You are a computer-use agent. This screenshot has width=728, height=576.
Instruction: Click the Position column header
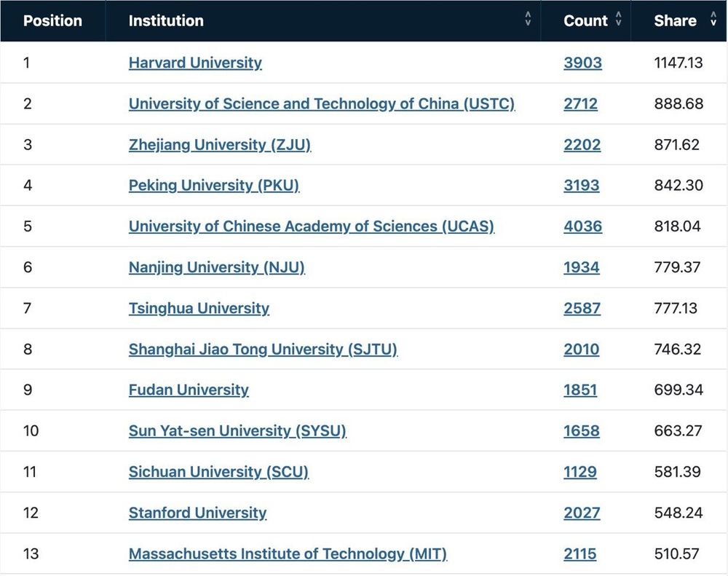pos(52,20)
